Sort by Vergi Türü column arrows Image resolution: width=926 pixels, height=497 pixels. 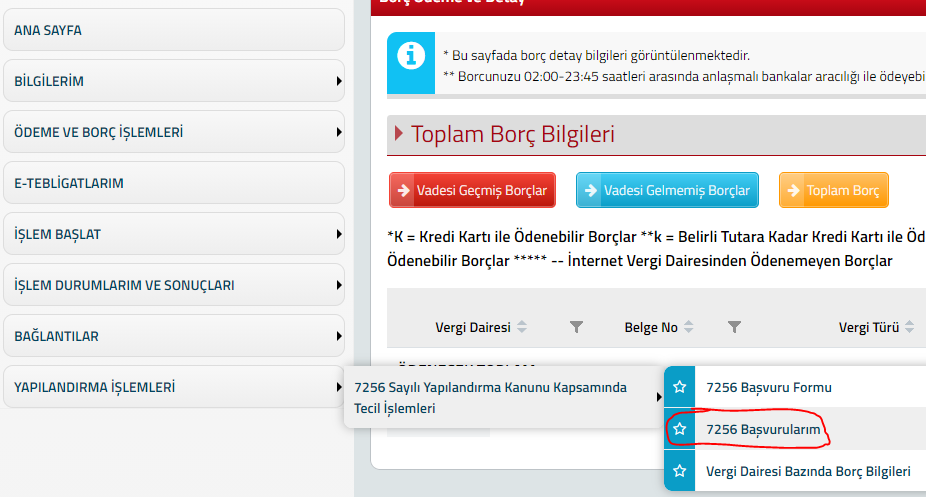[910, 327]
